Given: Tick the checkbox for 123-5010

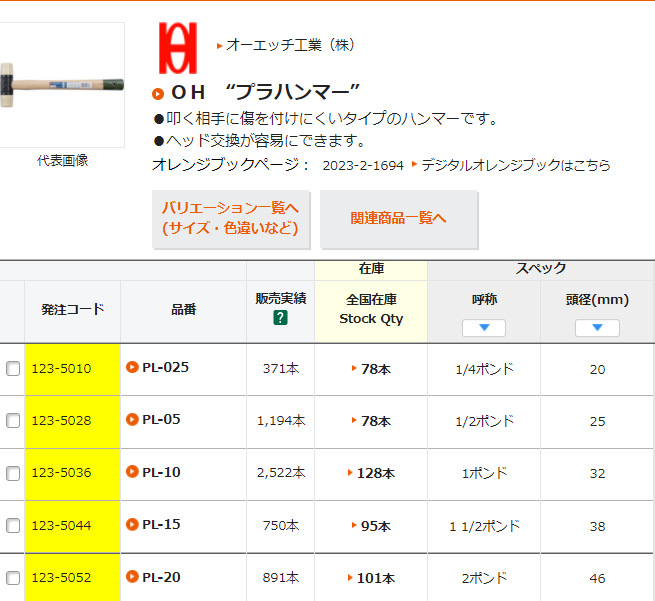Looking at the screenshot, I should 13,369.
